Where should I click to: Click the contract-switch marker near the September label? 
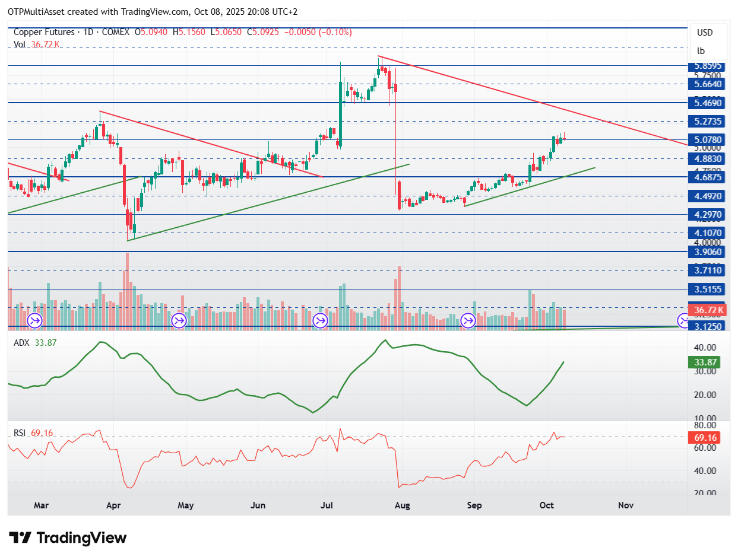(x=468, y=321)
